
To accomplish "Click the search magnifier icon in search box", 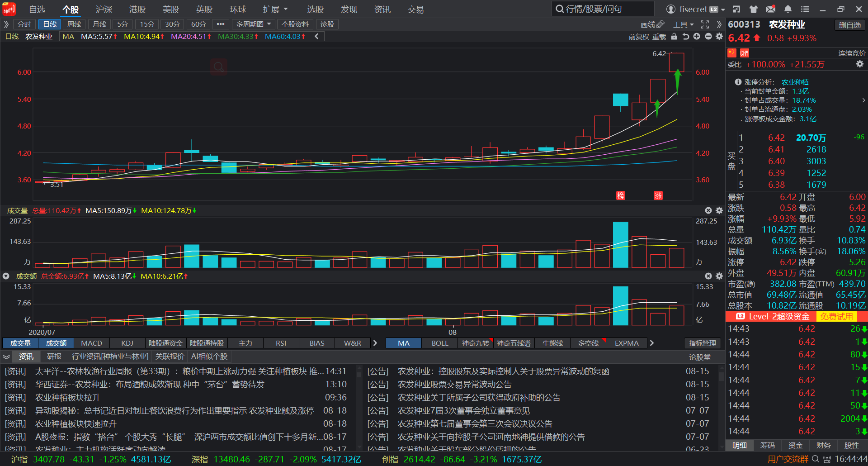I will pos(560,9).
